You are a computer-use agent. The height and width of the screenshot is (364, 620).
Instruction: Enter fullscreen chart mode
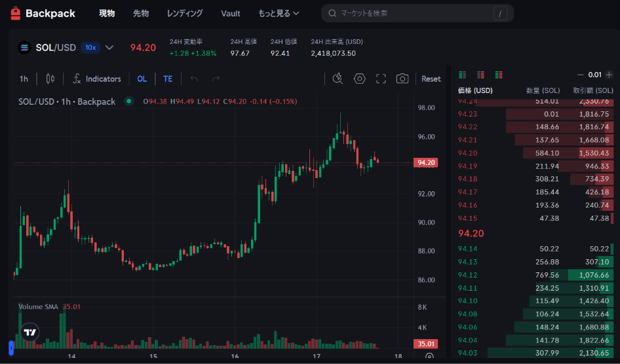click(x=381, y=79)
